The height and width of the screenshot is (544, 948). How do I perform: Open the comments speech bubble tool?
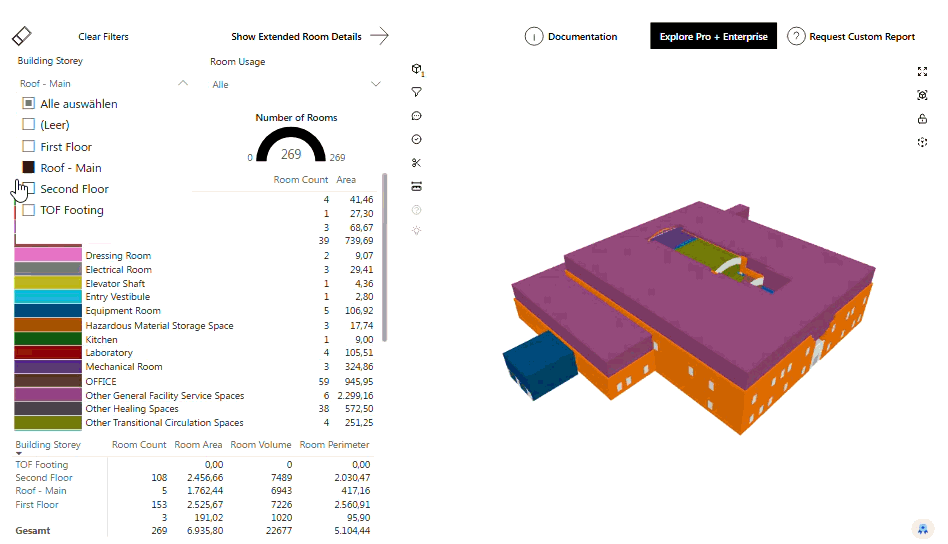coord(417,115)
